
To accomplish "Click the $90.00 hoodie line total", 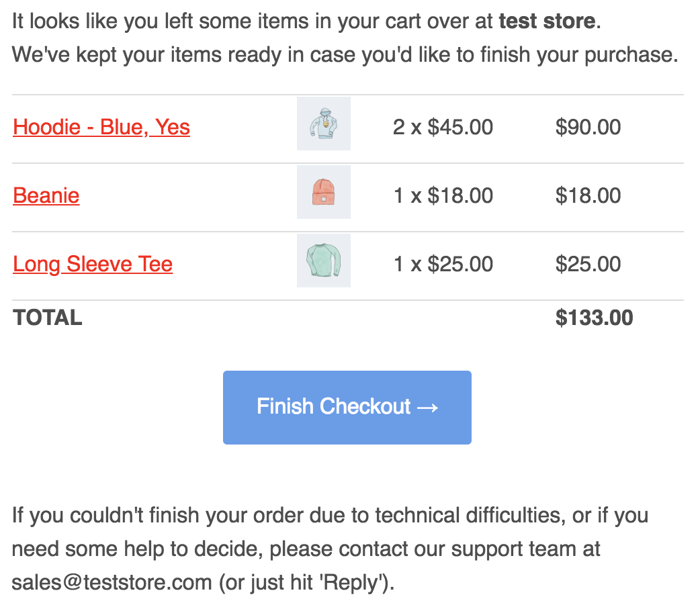I will (588, 127).
